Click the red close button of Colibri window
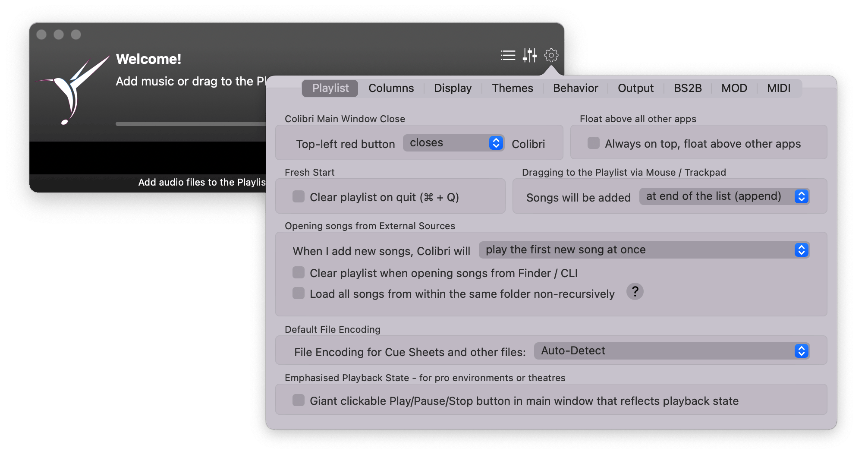 click(x=41, y=35)
